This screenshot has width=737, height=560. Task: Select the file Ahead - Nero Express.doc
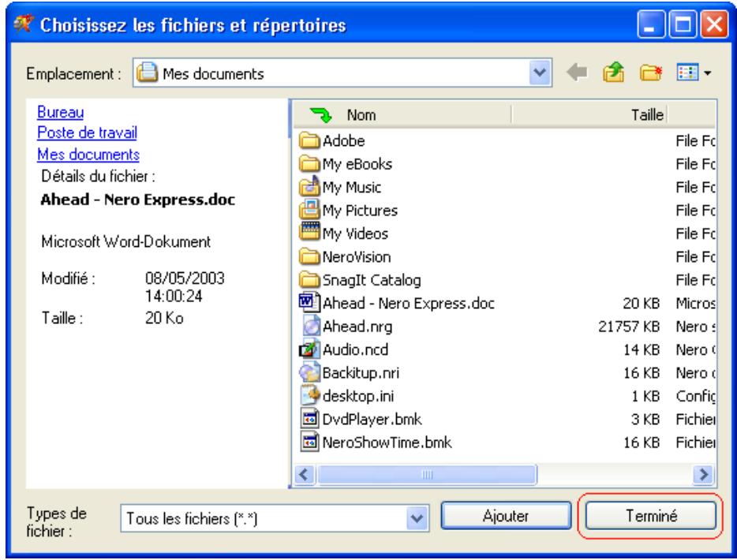coord(409,303)
